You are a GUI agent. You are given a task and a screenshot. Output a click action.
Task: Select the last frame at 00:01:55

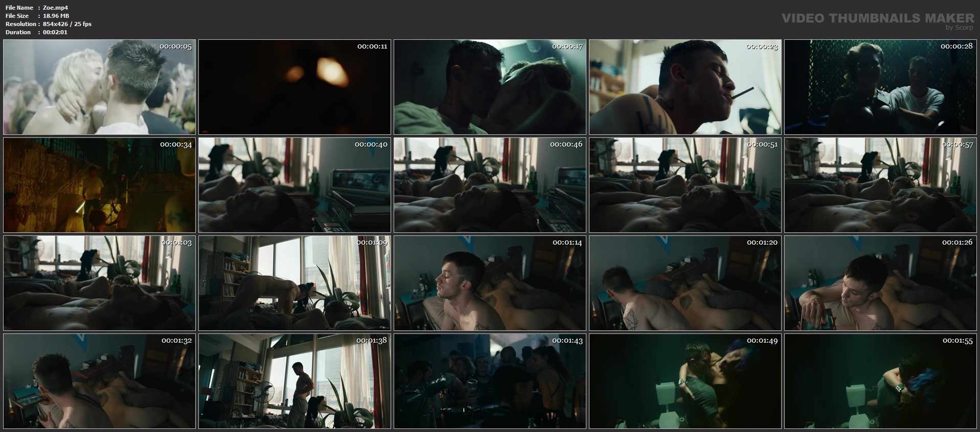880,381
